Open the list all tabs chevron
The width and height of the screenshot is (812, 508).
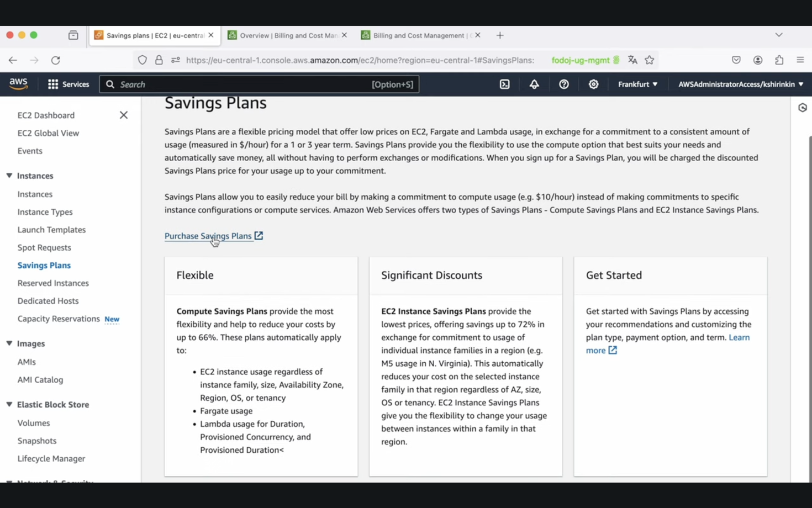coord(779,35)
